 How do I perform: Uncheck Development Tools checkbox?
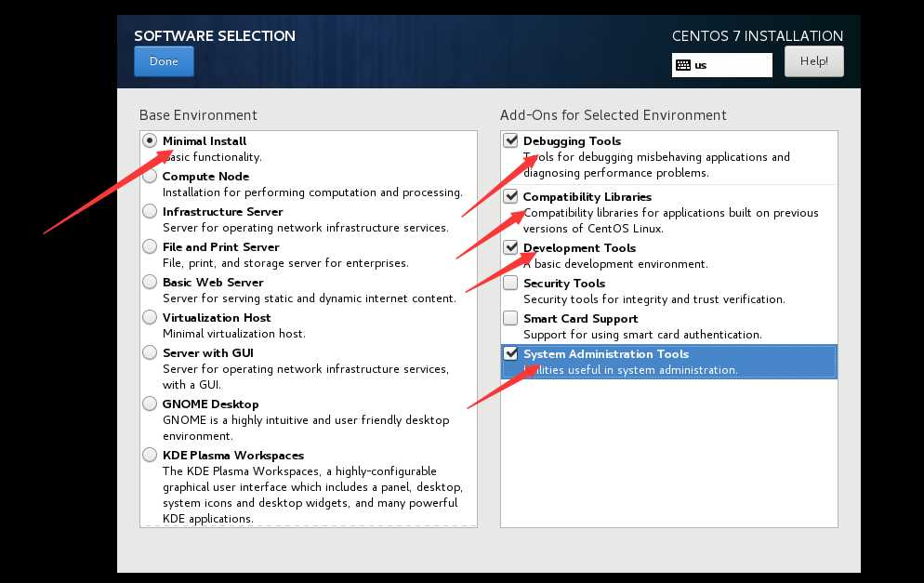coord(510,247)
